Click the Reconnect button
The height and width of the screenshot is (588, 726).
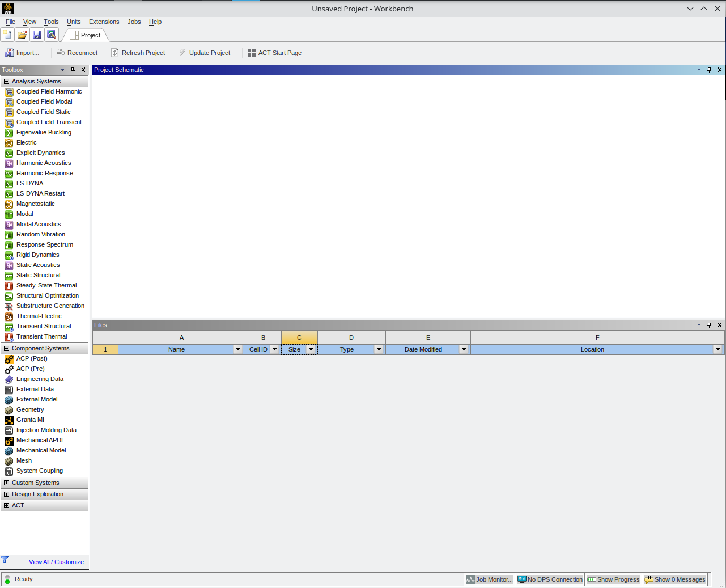point(77,53)
